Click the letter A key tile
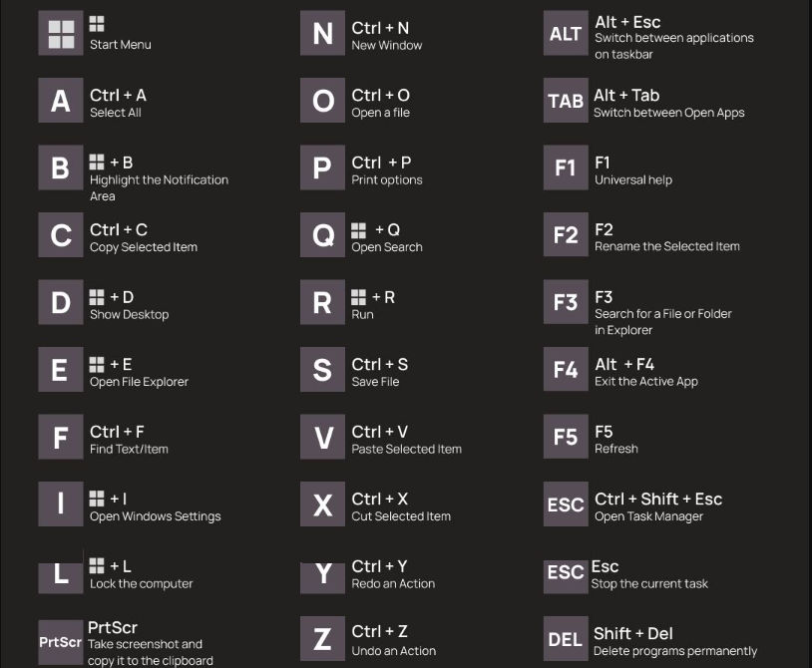 [x=61, y=101]
